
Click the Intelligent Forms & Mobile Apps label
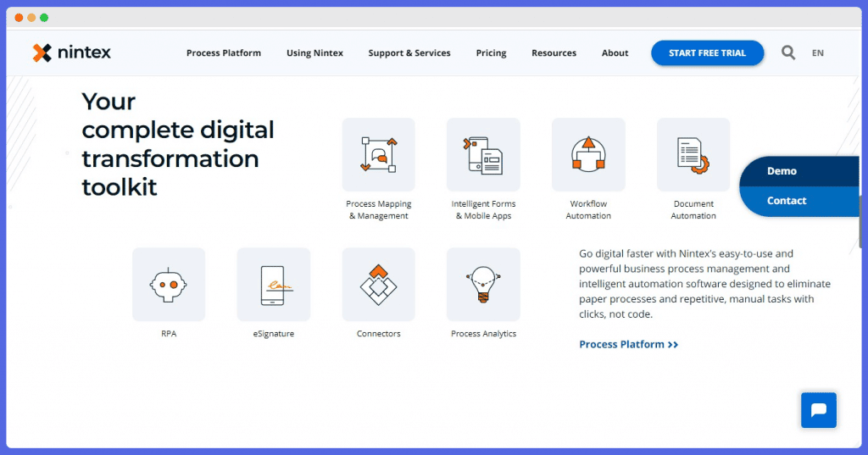[x=483, y=210]
